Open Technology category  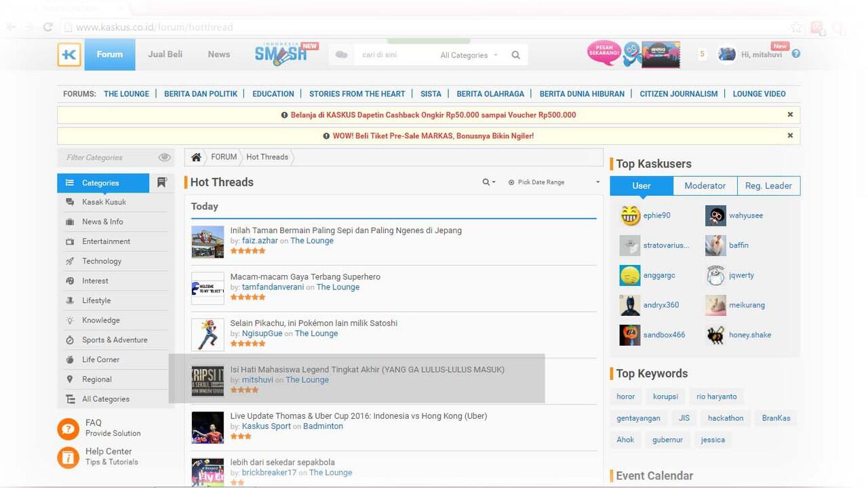(102, 261)
